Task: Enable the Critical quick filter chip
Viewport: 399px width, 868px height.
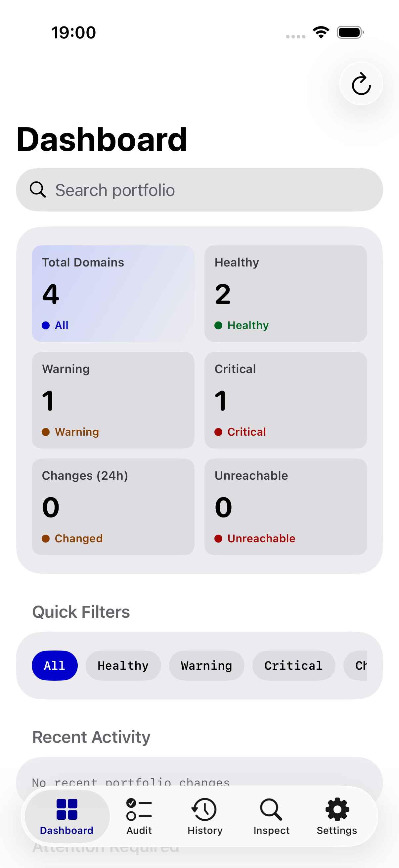Action: pos(293,665)
